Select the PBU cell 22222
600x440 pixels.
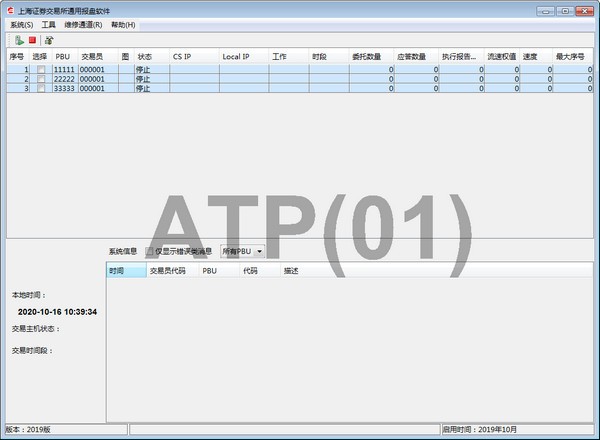point(64,79)
